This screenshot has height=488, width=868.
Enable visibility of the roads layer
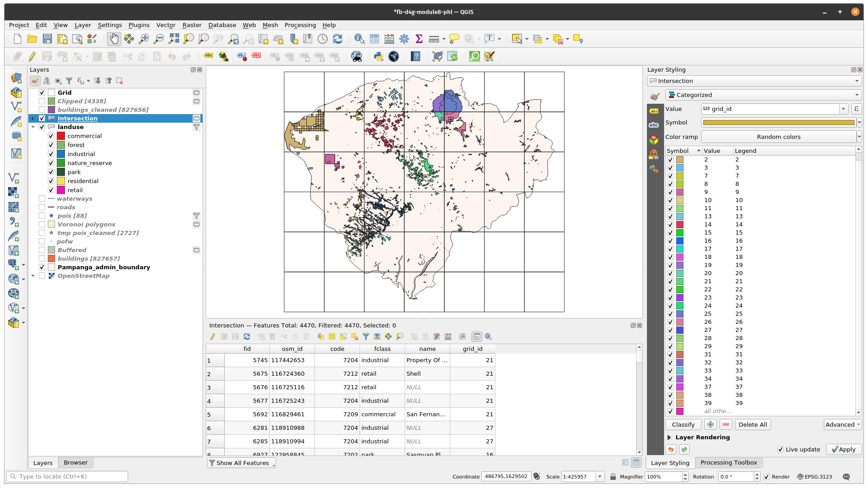click(x=42, y=207)
